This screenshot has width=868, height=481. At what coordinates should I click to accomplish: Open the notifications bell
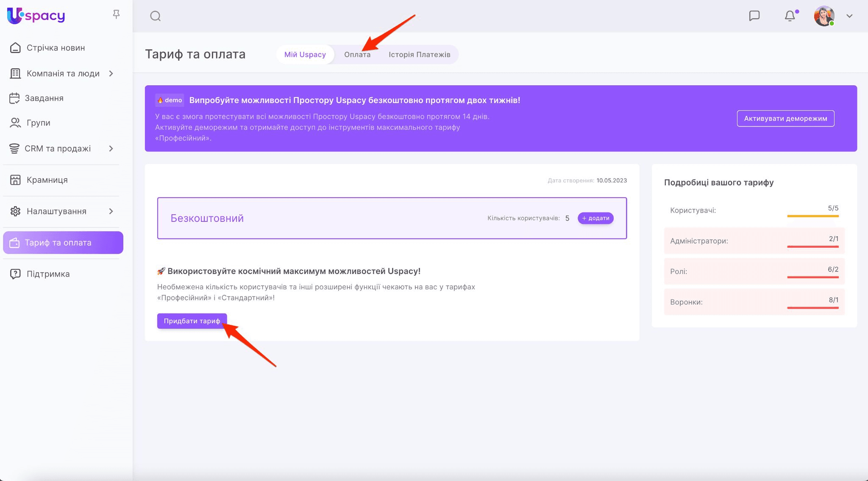[790, 16]
